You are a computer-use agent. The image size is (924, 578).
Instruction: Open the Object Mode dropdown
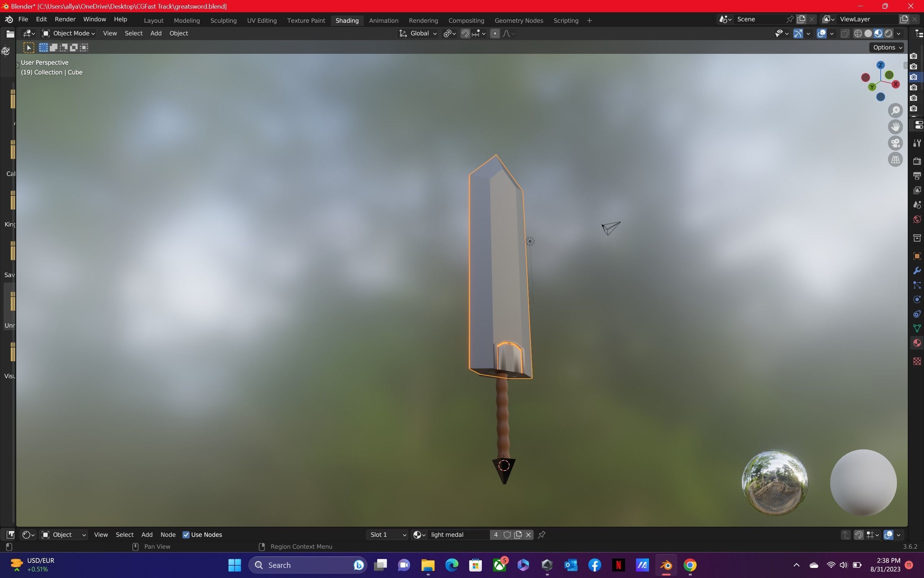pos(68,33)
